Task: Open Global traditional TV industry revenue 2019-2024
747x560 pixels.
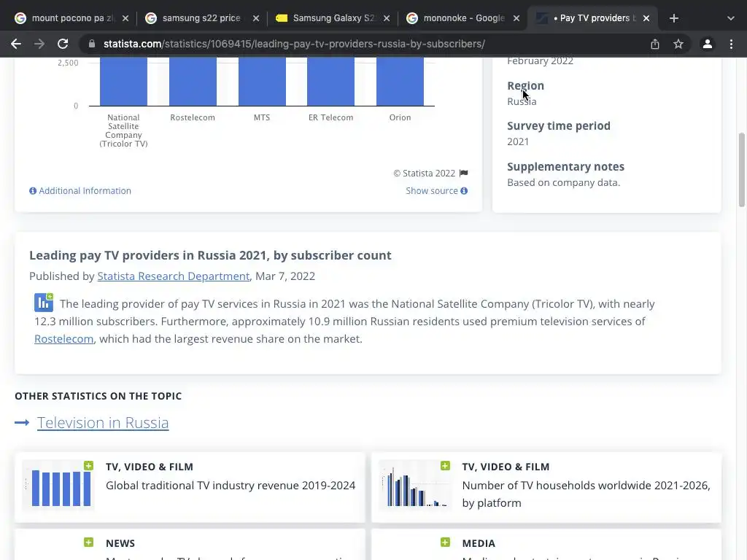Action: click(231, 485)
